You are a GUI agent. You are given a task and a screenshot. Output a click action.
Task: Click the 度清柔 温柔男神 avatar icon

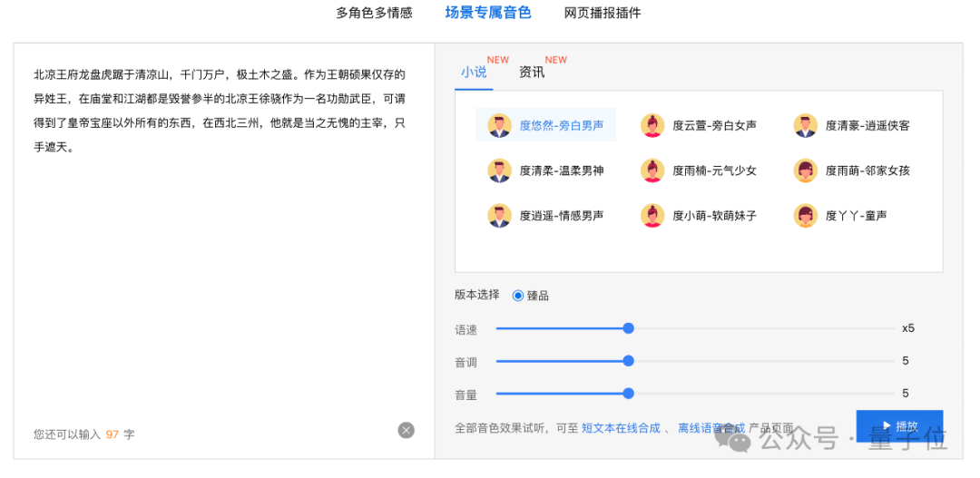tap(499, 171)
